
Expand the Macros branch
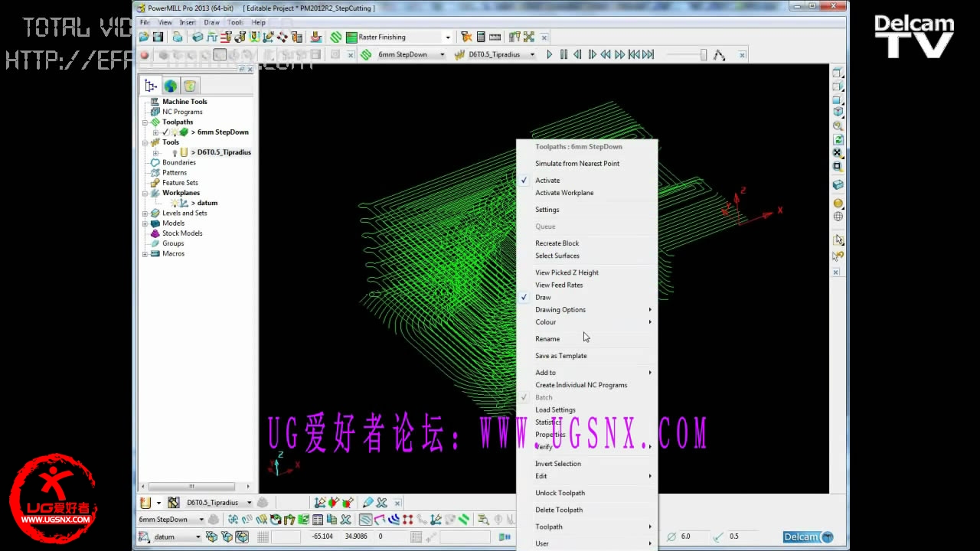pos(145,253)
